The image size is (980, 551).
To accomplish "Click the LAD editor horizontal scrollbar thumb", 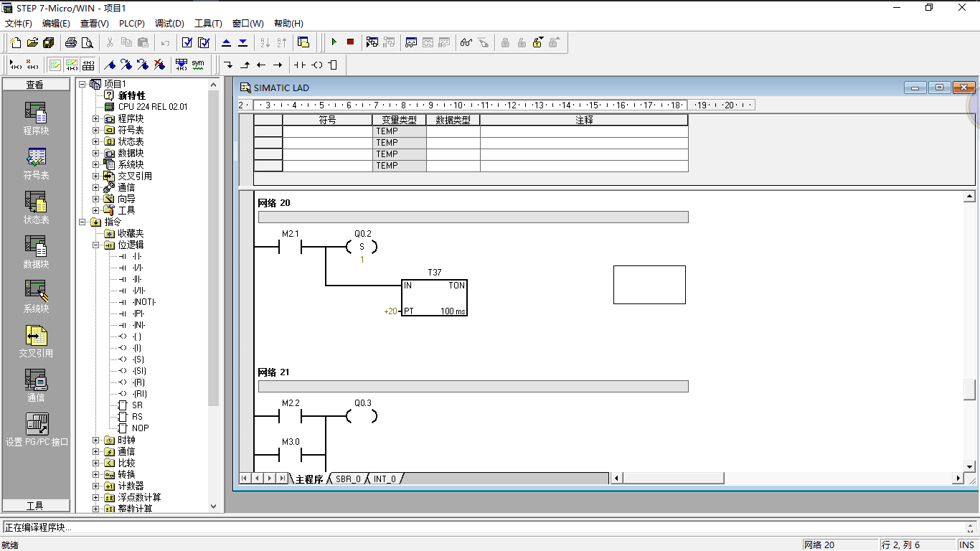I will point(673,478).
